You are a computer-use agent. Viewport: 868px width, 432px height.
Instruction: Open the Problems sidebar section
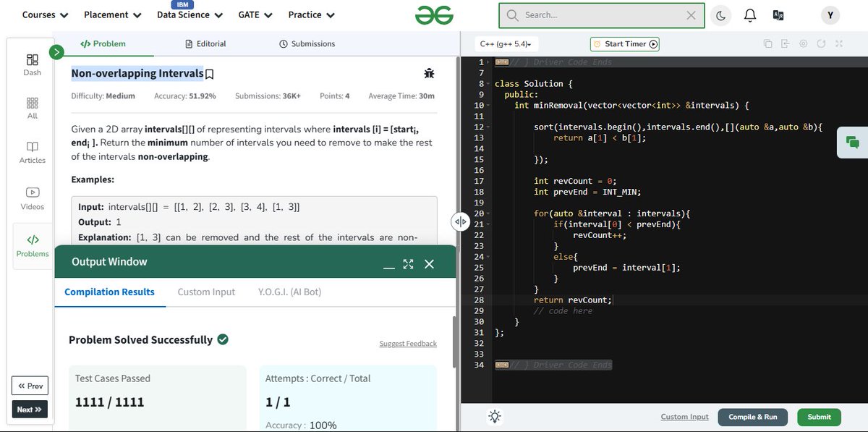(x=32, y=246)
